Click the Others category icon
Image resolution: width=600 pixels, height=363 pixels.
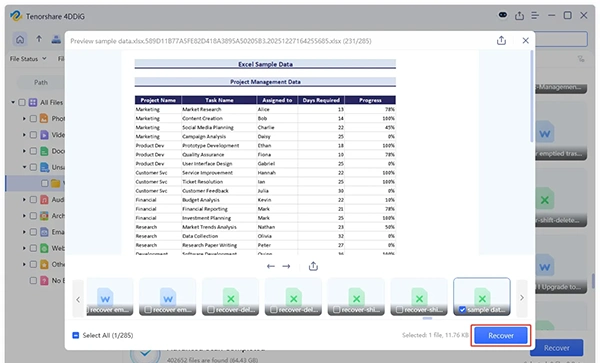(x=44, y=264)
